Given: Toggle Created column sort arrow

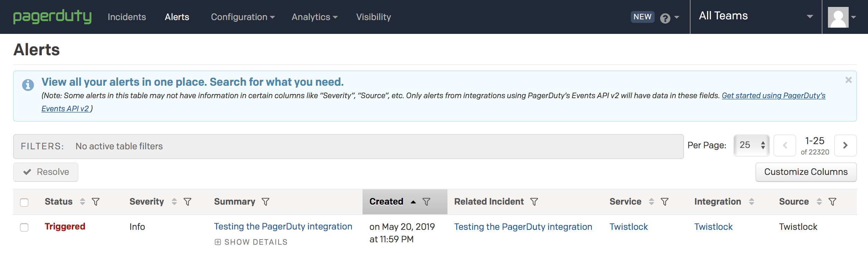Looking at the screenshot, I should [413, 202].
